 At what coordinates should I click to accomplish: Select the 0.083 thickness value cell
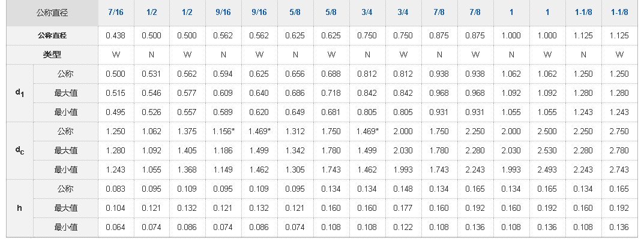pyautogui.click(x=116, y=189)
